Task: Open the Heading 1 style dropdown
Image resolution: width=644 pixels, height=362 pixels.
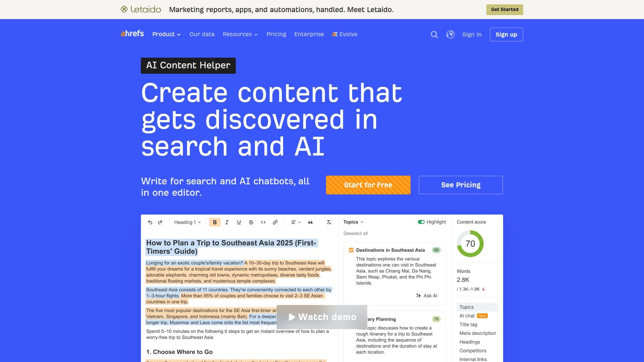Action: pyautogui.click(x=187, y=222)
